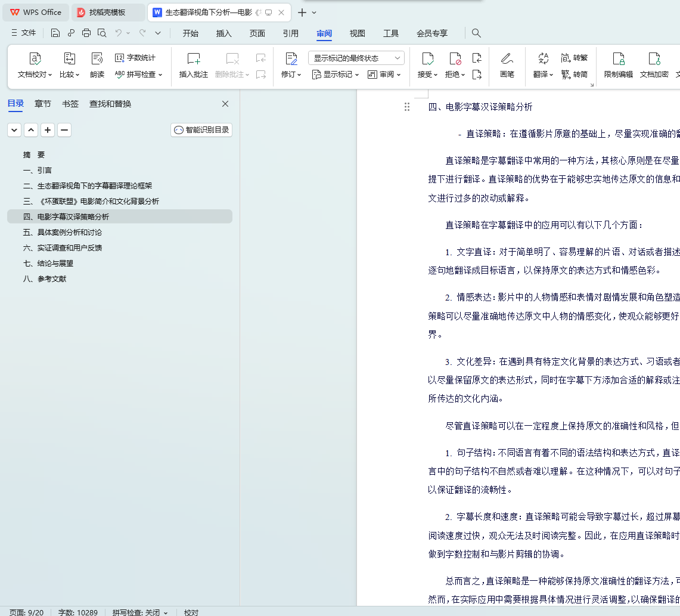Click the search magnifier icon
The image size is (680, 616).
(476, 33)
